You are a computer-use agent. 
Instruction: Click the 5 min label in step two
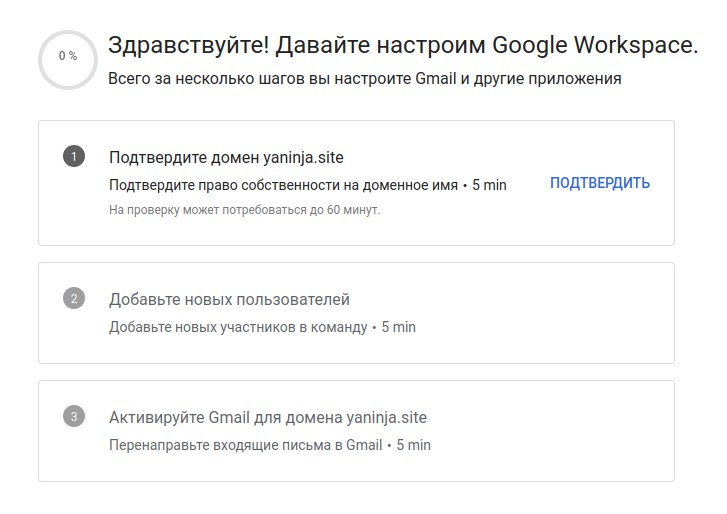point(399,327)
